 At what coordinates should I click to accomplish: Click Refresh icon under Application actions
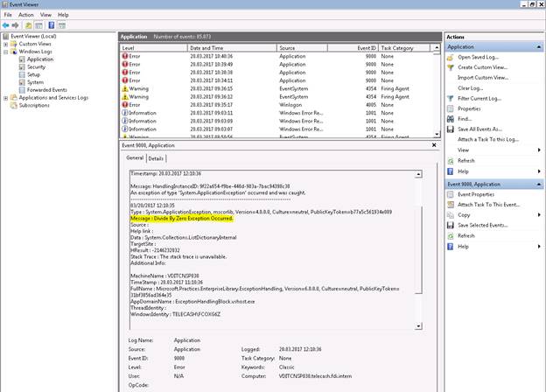pos(451,161)
